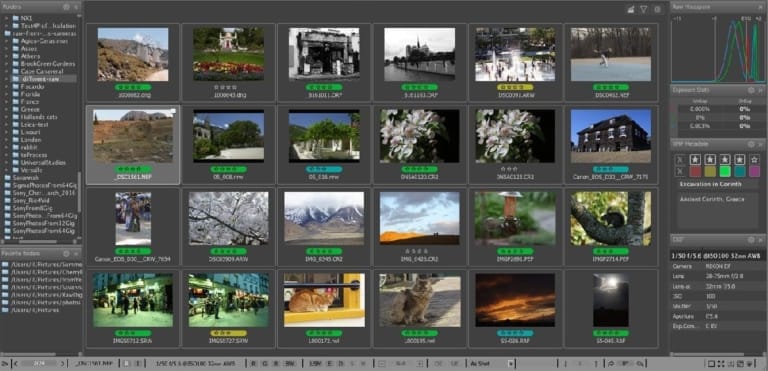This screenshot has height=371, width=768.
Task: Clear the star rating with the X button
Action: coord(679,159)
